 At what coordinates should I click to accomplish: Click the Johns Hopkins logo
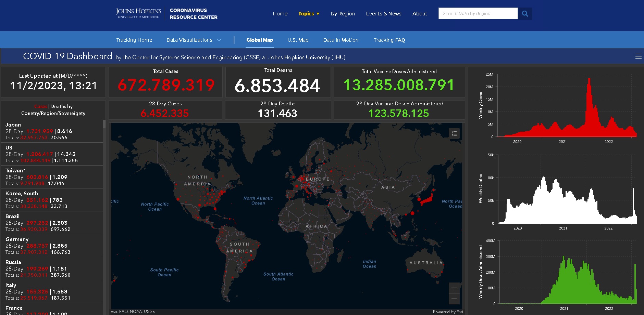click(138, 14)
